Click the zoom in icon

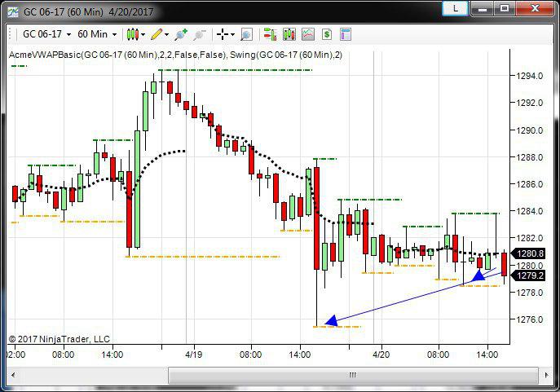(x=180, y=34)
